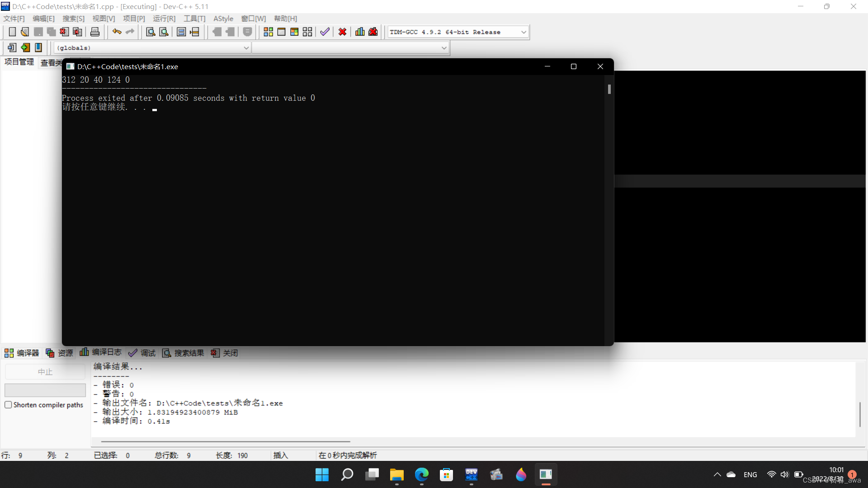Switch to the 编译器 tab in bottom panel

(x=22, y=353)
